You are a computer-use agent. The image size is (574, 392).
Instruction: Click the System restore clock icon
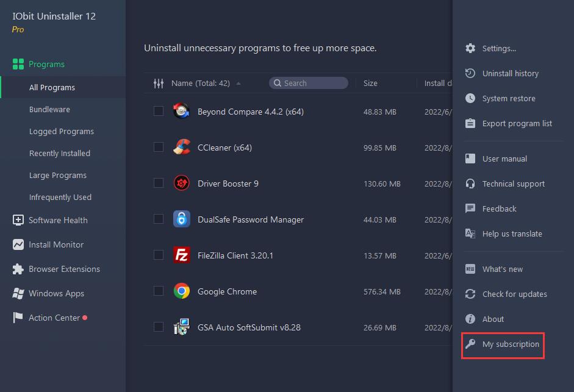point(470,98)
